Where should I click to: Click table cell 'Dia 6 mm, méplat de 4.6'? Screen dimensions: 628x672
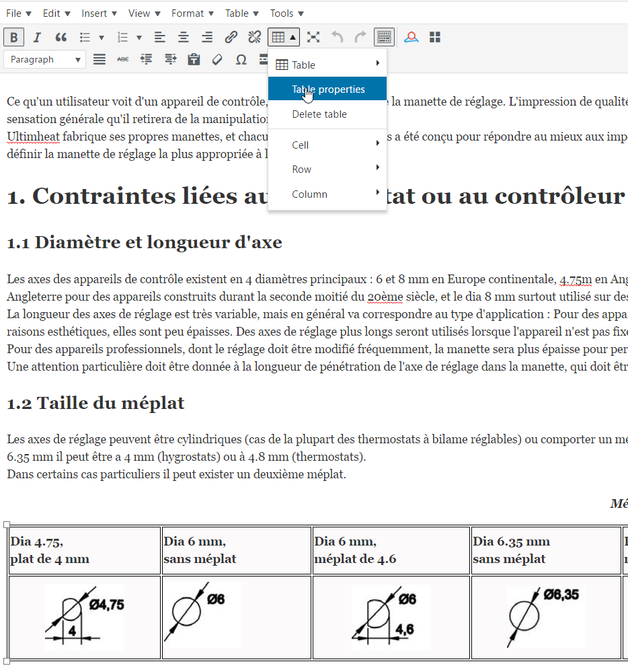[x=391, y=550]
